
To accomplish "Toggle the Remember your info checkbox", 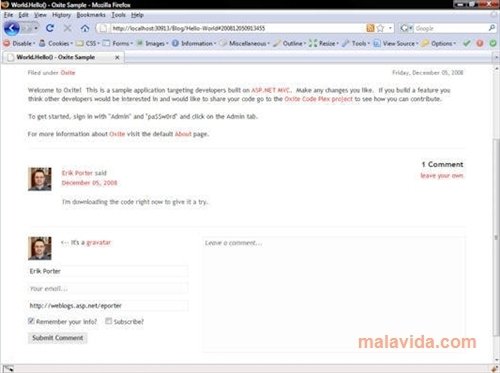I will 31,321.
